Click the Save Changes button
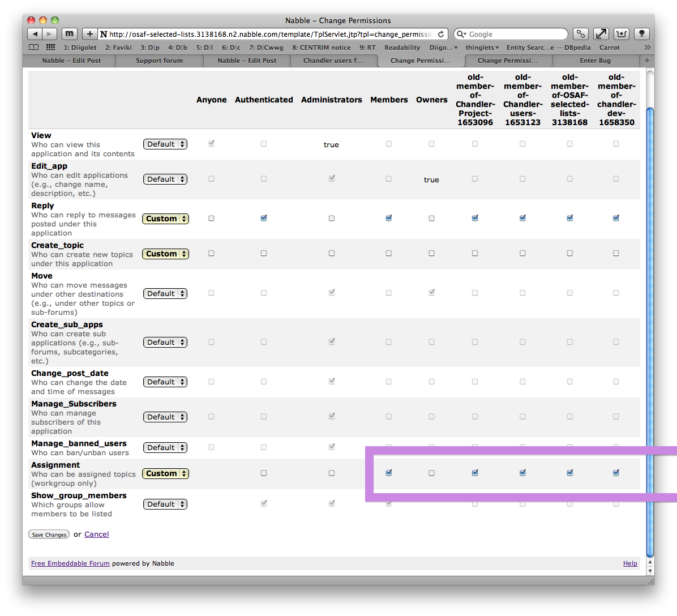Screen dimensions: 677x616 (49, 534)
